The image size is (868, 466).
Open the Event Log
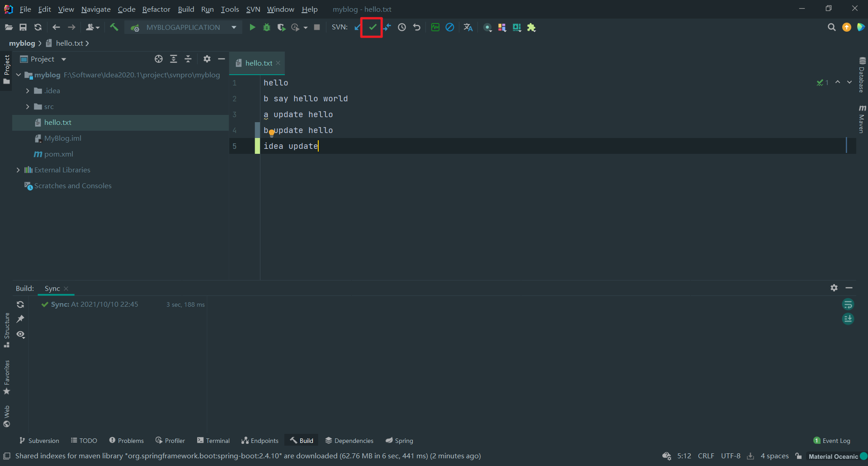click(x=832, y=441)
